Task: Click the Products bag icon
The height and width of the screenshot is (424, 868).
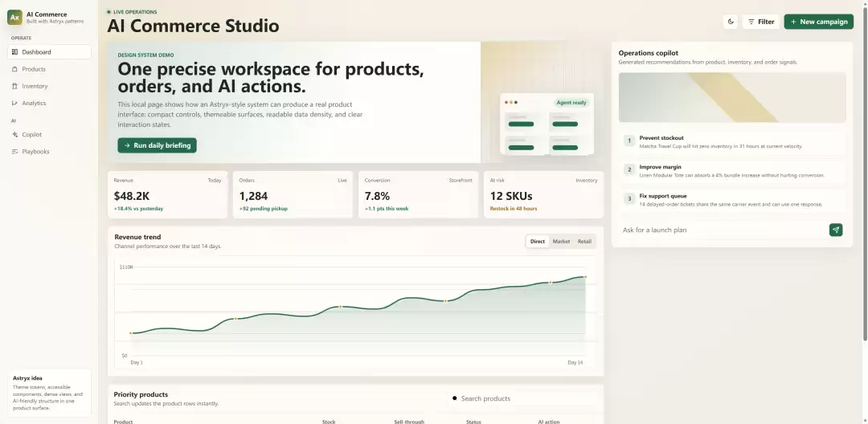Action: tap(15, 69)
